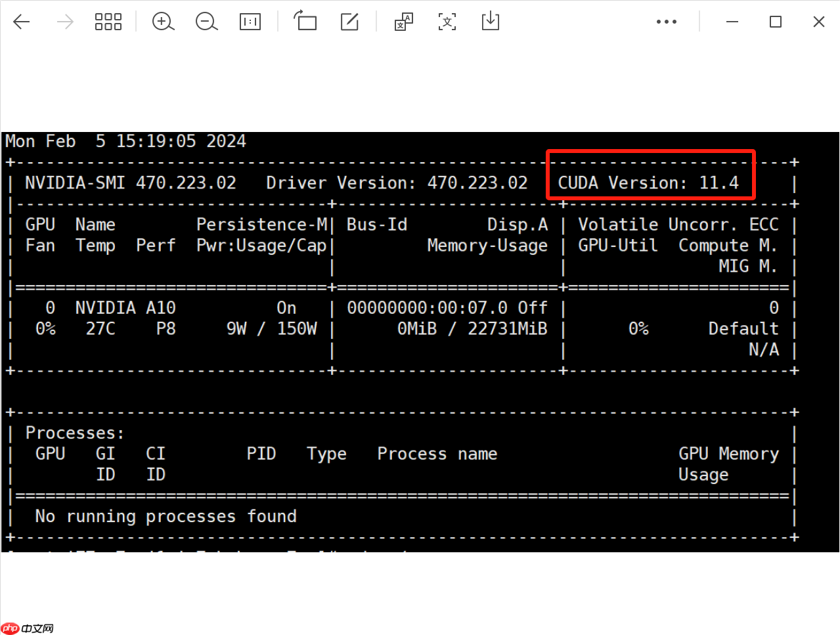Image resolution: width=840 pixels, height=635 pixels.
Task: Click the 'MIG M.' header text
Action: pos(748,267)
